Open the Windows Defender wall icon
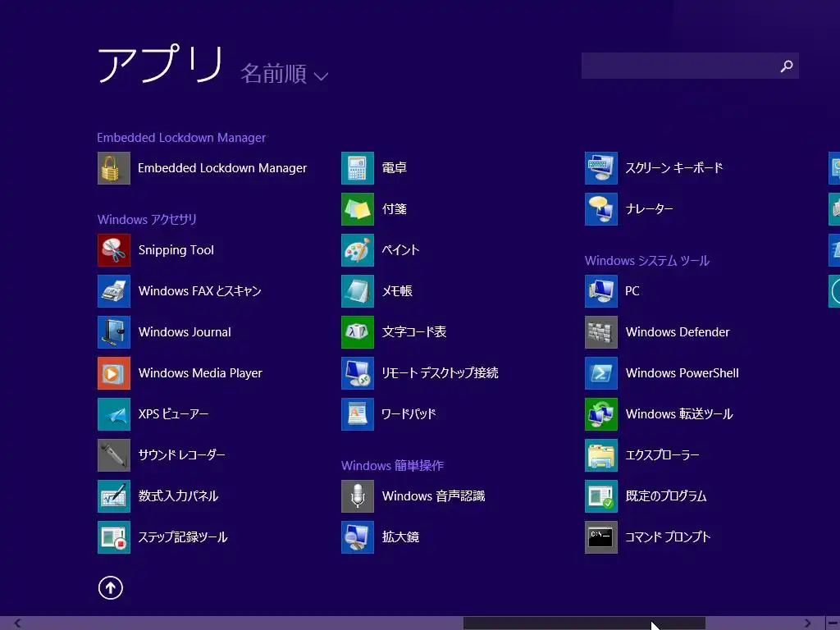The width and height of the screenshot is (840, 630). [601, 332]
